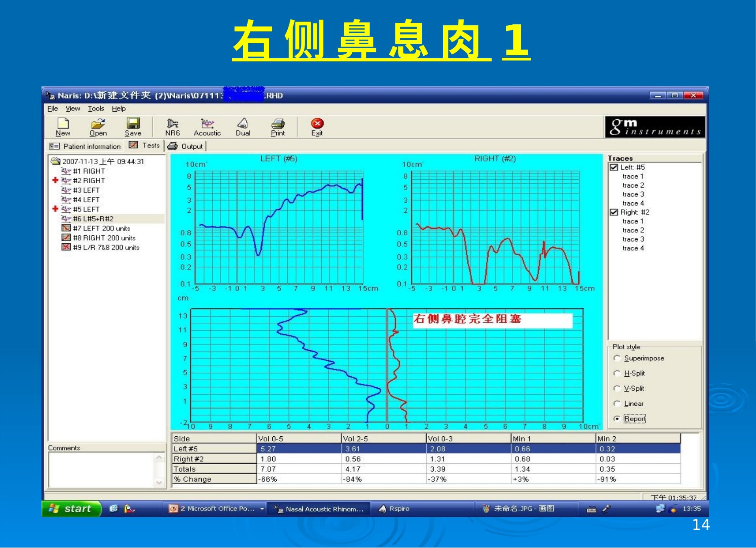Toggle the Right: #2 trace checkbox
Screen dimensions: 756x548
coord(614,212)
